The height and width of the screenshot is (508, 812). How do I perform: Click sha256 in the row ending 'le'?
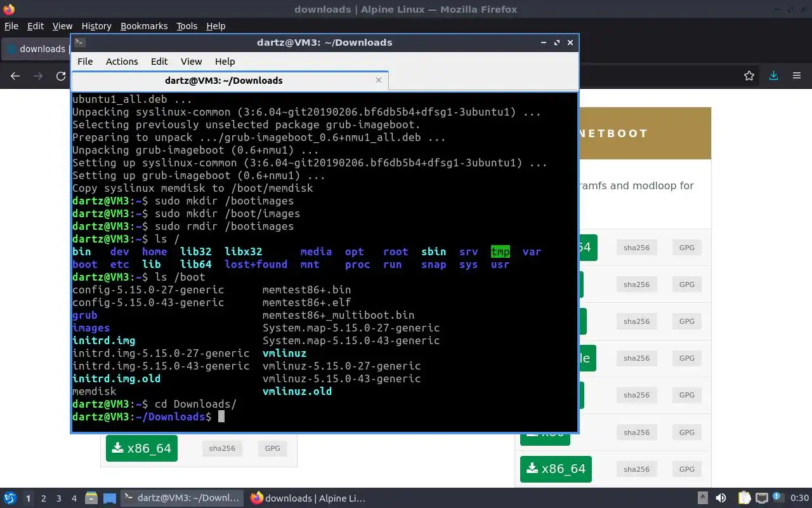coord(636,358)
